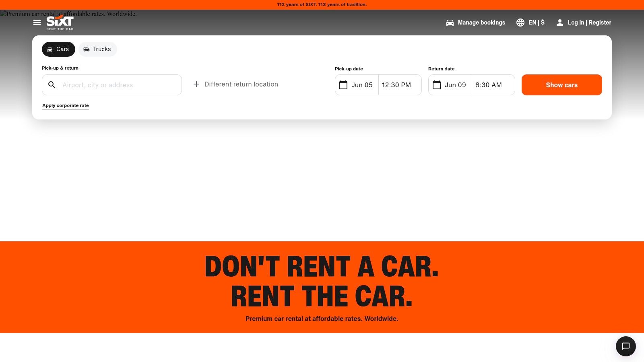The height and width of the screenshot is (362, 644).
Task: Click Log in | Register
Action: pyautogui.click(x=589, y=23)
